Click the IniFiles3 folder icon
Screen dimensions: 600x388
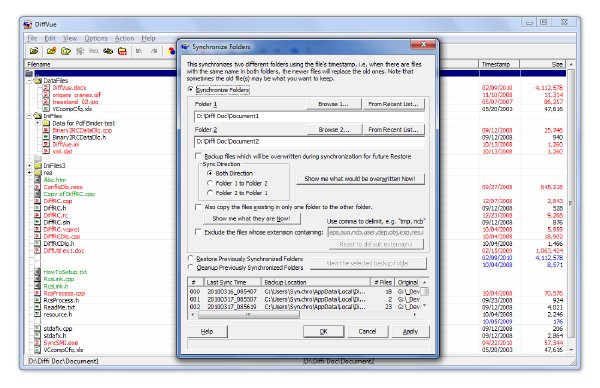click(38, 165)
